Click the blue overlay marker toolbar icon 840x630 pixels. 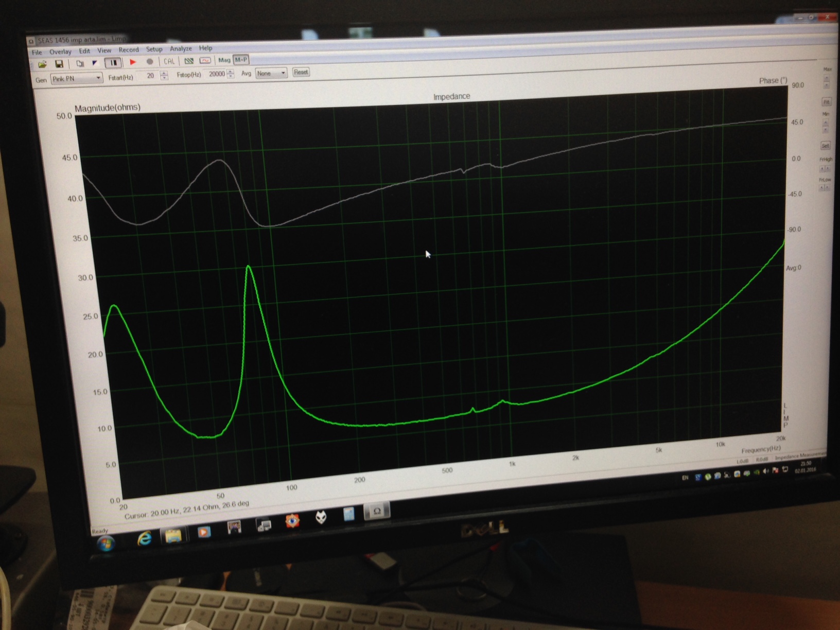click(x=95, y=63)
